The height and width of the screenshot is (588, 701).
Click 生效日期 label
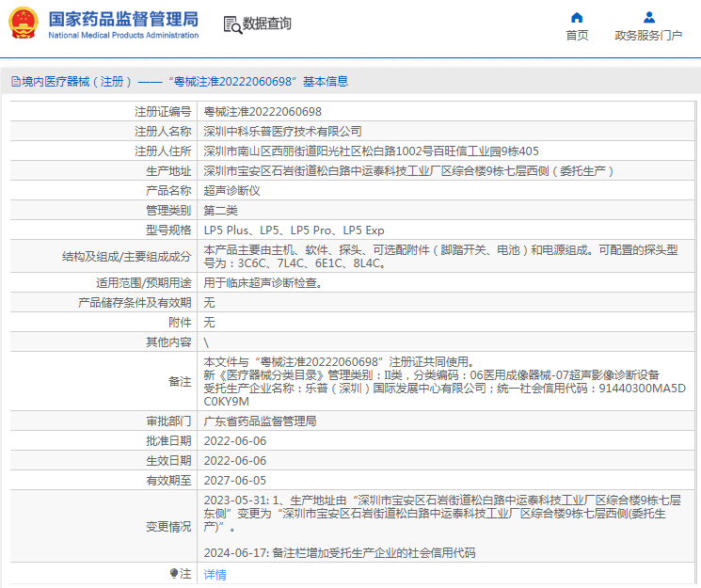(x=168, y=460)
